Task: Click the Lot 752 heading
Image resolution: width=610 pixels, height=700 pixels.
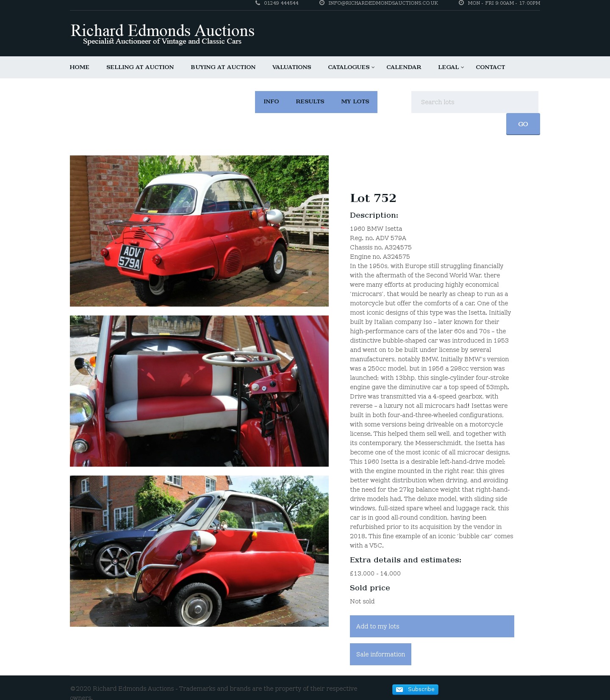Action: 373,198
